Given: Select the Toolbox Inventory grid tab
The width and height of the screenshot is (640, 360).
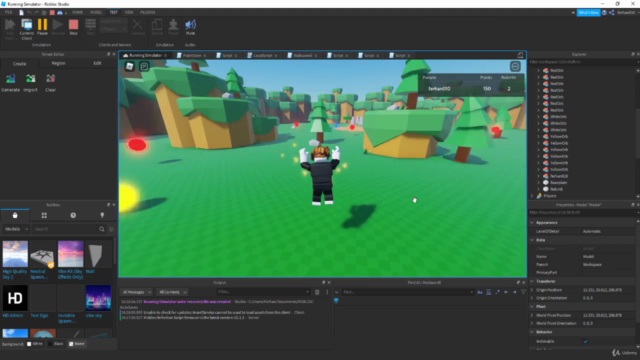Looking at the screenshot, I should pos(44,215).
